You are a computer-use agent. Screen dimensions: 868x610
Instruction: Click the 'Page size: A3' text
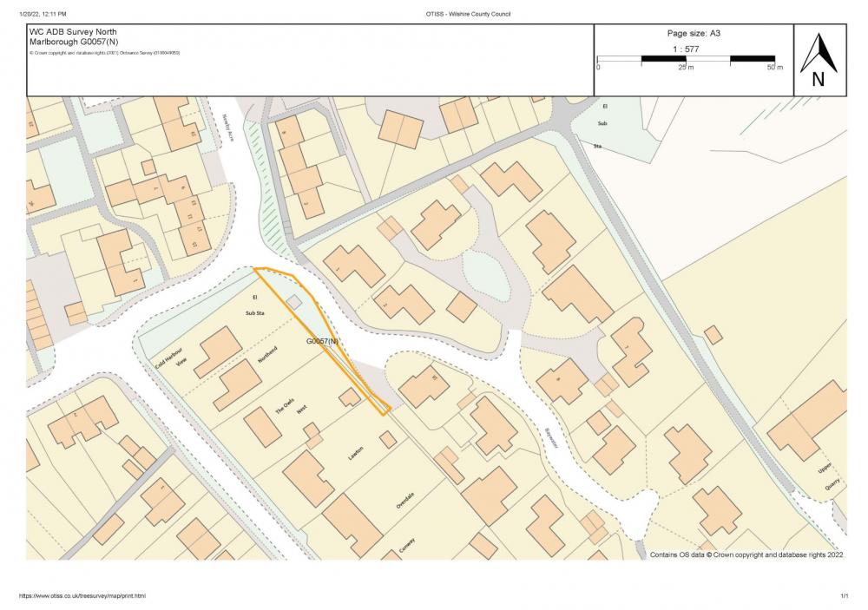pyautogui.click(x=694, y=33)
